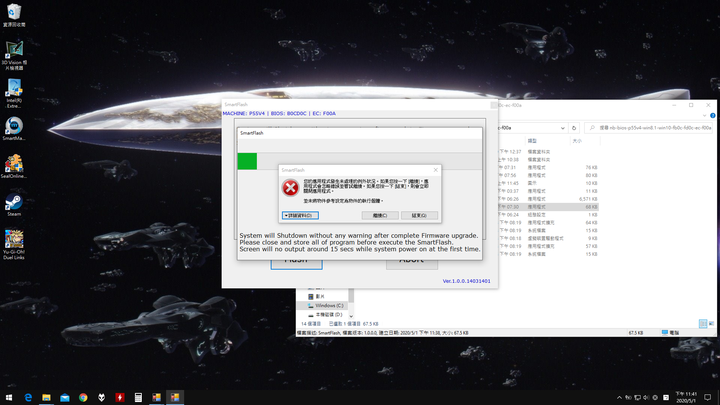Select 影片 in the Explorer navigation tree

coord(320,297)
